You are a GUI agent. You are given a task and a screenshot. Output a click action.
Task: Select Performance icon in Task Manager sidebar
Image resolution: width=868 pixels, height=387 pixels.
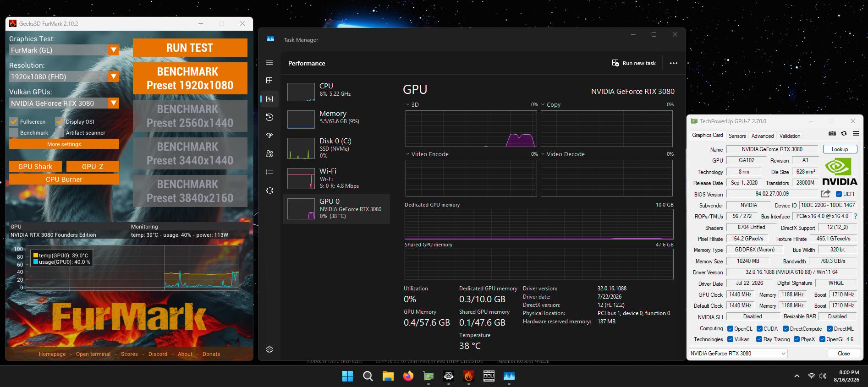(x=269, y=99)
